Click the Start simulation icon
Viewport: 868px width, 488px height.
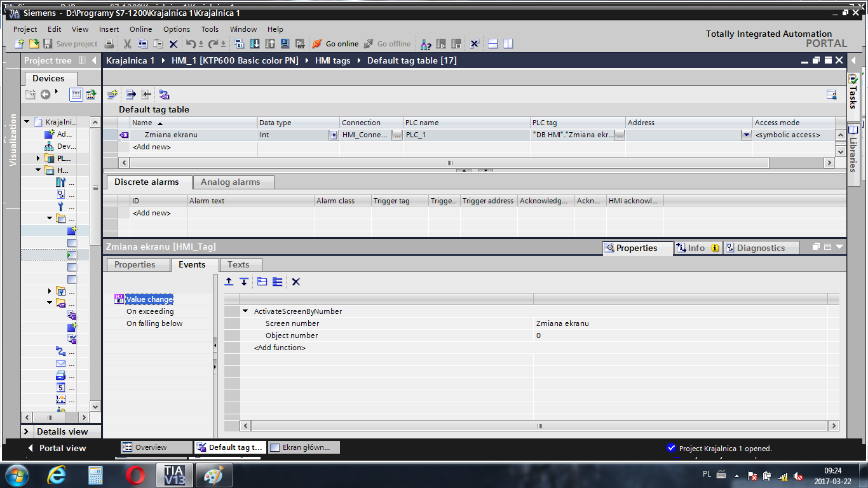tap(285, 44)
